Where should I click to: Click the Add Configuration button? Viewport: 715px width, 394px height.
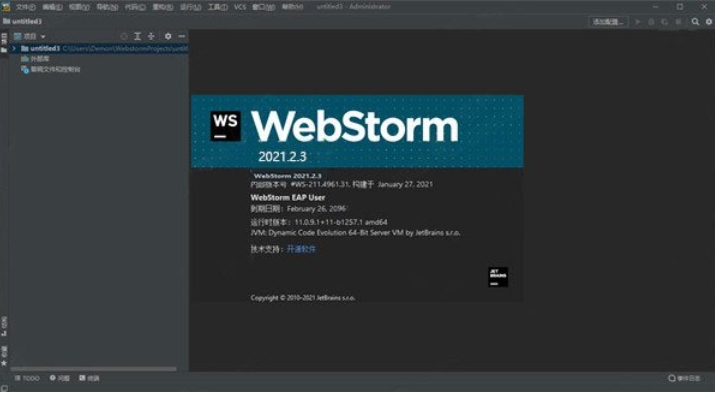point(608,22)
